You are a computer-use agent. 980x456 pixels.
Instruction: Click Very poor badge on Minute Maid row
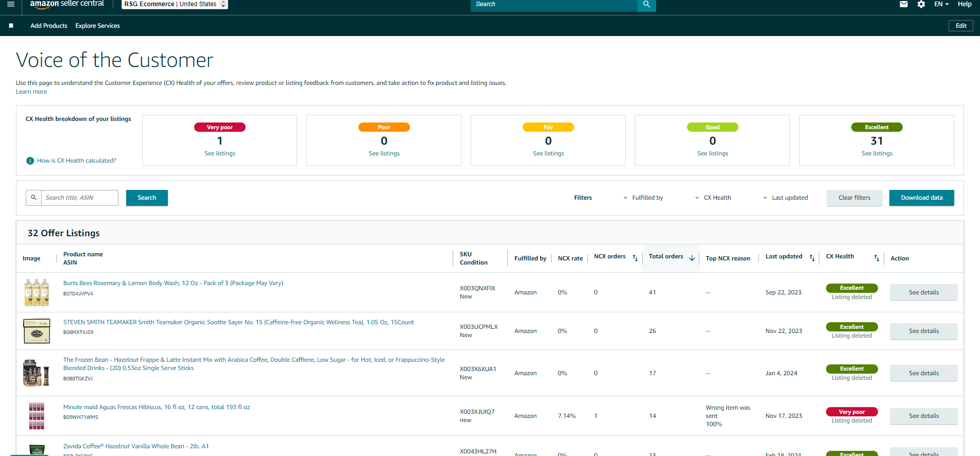tap(852, 412)
